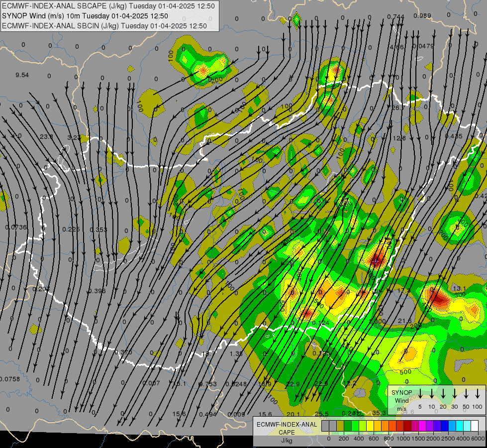Click the 0.0479 station value

tap(423, 46)
